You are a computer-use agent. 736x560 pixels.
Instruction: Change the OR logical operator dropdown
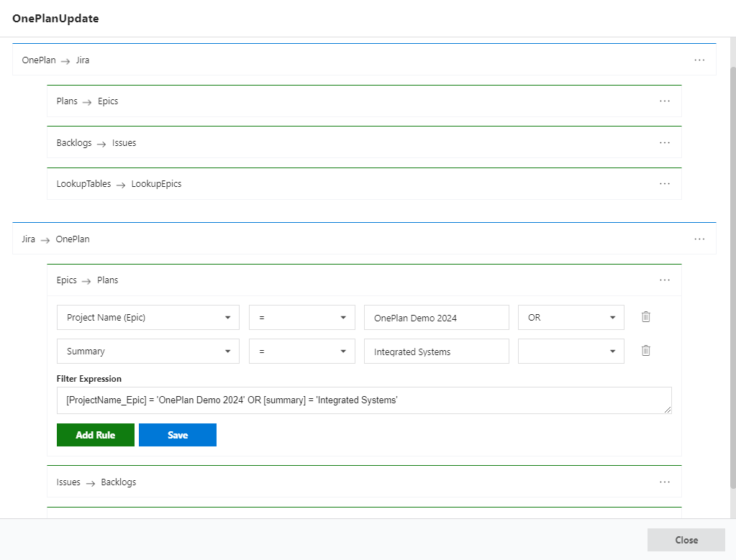click(571, 317)
